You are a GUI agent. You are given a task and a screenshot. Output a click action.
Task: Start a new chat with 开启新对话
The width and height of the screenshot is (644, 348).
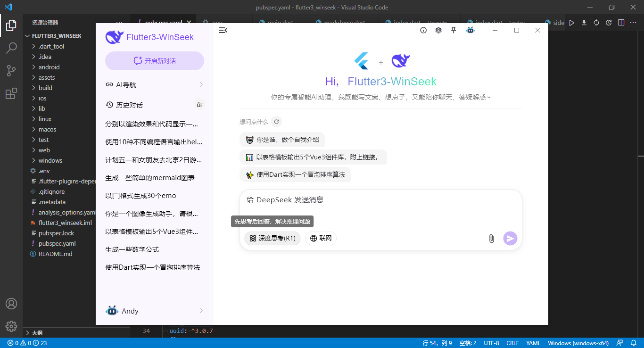tap(155, 61)
